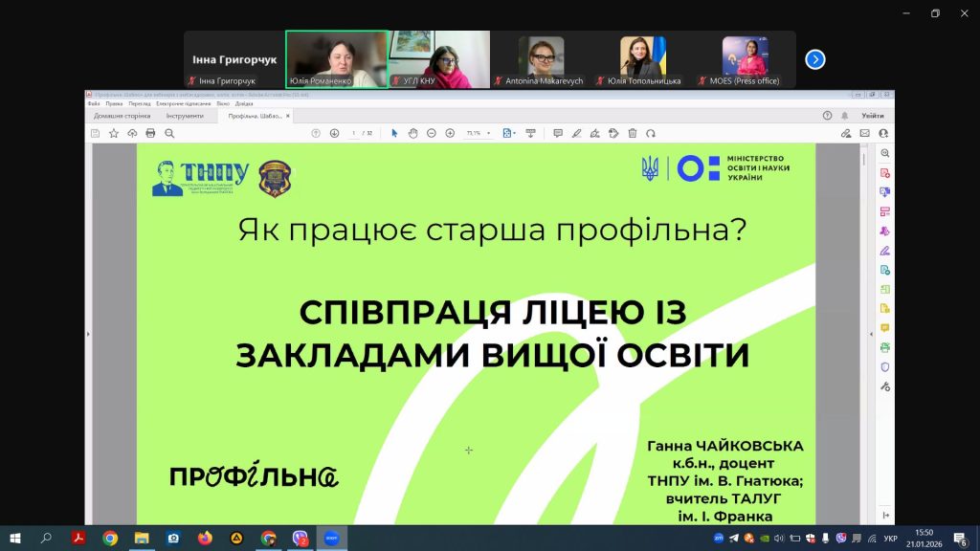This screenshot has width=980, height=551.
Task: Add a comment with the sticky note icon
Action: pyautogui.click(x=558, y=133)
